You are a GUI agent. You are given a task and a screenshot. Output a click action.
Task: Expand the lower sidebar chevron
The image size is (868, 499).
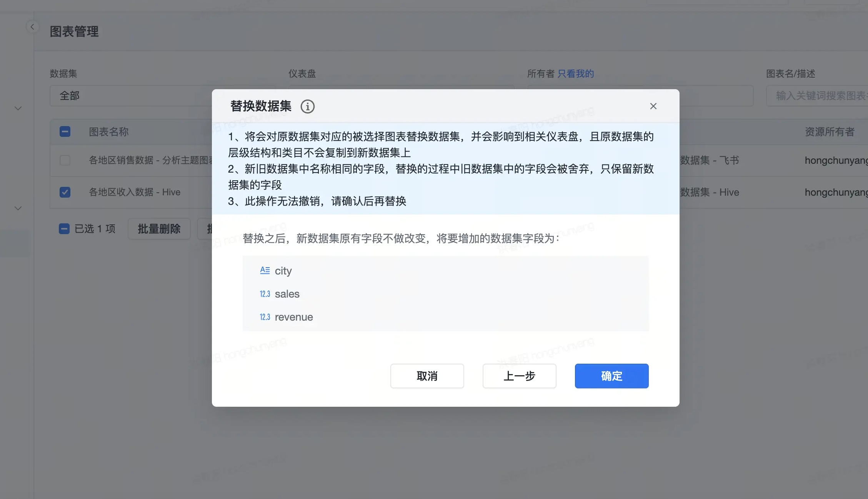(x=18, y=208)
